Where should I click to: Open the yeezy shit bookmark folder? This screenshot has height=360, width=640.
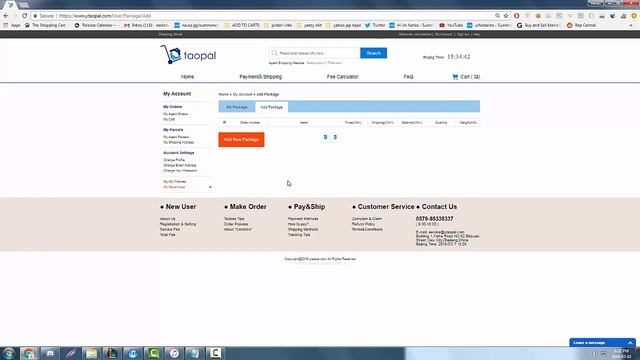(x=310, y=25)
